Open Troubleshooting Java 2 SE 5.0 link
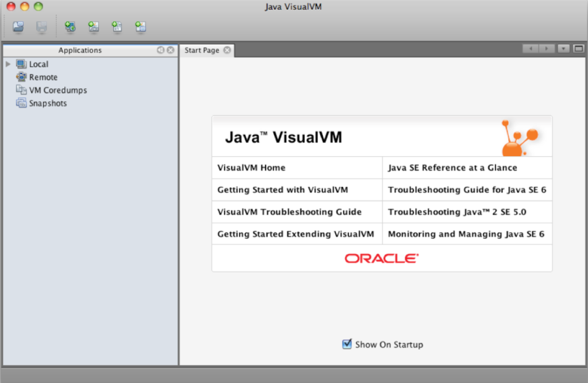The image size is (588, 383). coord(457,212)
